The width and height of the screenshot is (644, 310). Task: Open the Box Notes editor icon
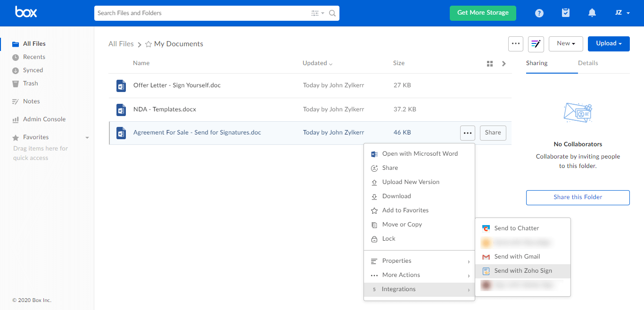point(536,43)
